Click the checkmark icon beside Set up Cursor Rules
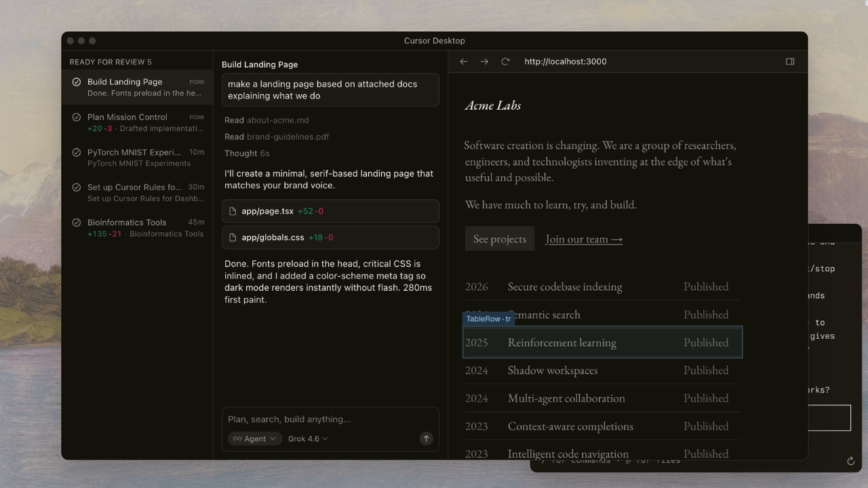Image resolution: width=868 pixels, height=488 pixels. [77, 187]
